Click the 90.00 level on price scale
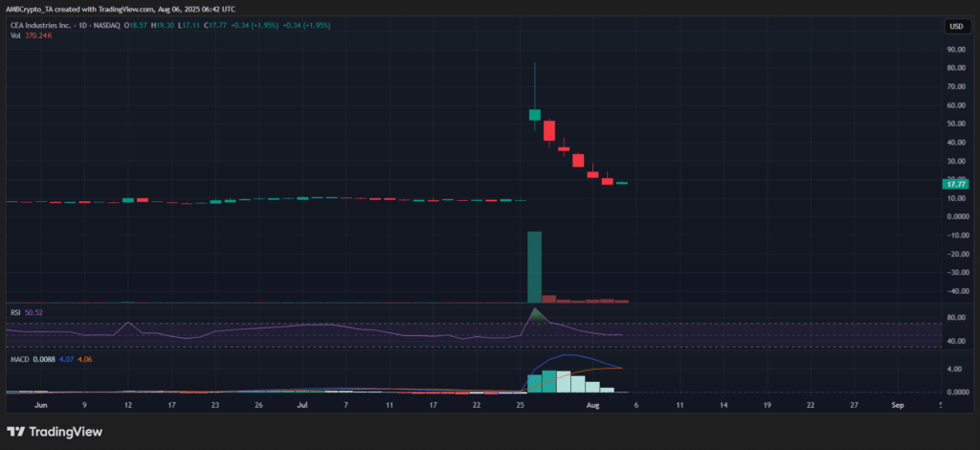The width and height of the screenshot is (980, 450). (956, 50)
